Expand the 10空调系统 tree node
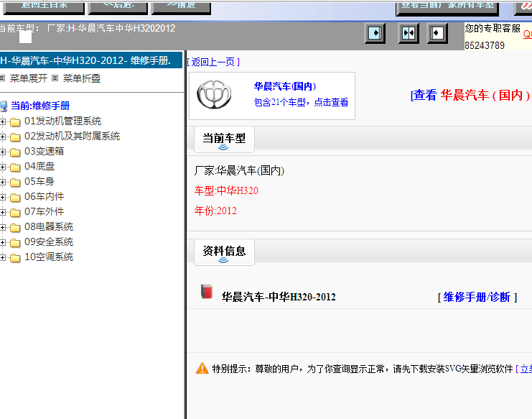The height and width of the screenshot is (419, 532). point(3,257)
